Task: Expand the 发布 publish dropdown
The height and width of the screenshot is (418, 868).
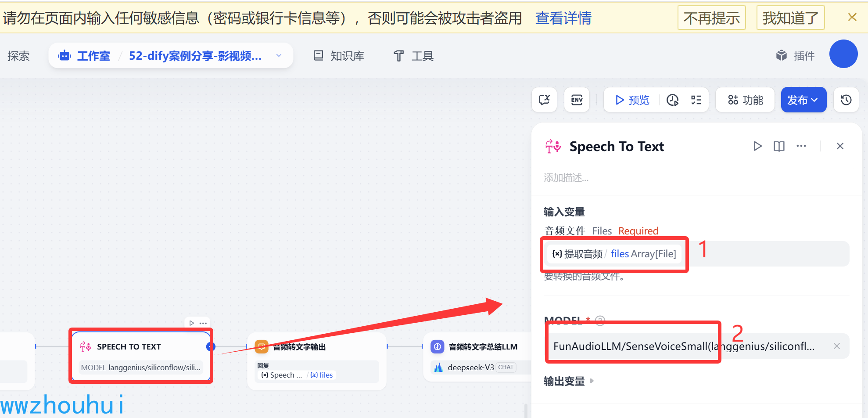Action: coord(803,100)
